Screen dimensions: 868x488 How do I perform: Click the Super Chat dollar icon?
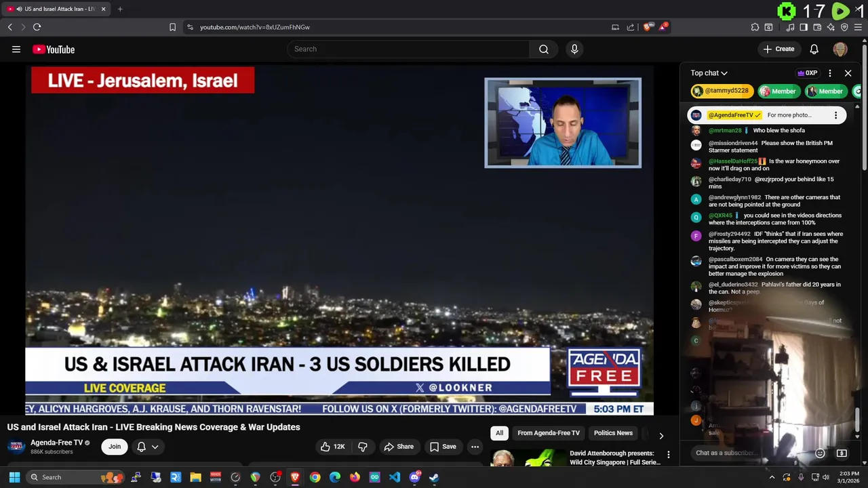(x=842, y=453)
